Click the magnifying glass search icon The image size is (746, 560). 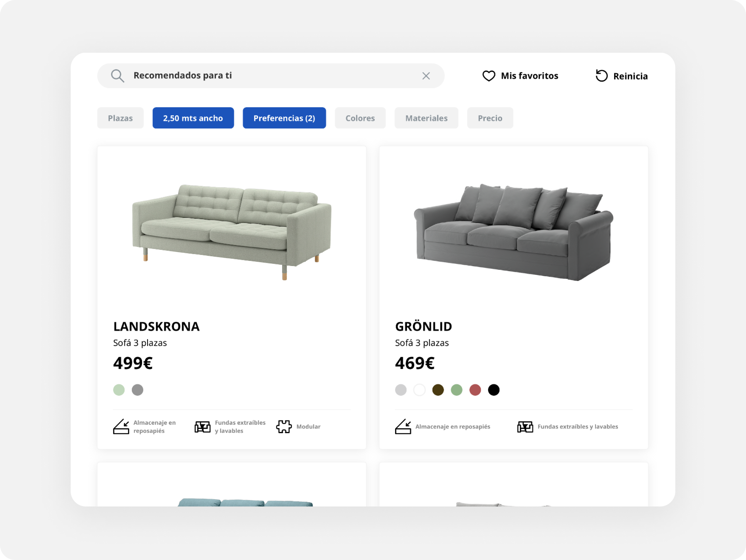tap(117, 76)
